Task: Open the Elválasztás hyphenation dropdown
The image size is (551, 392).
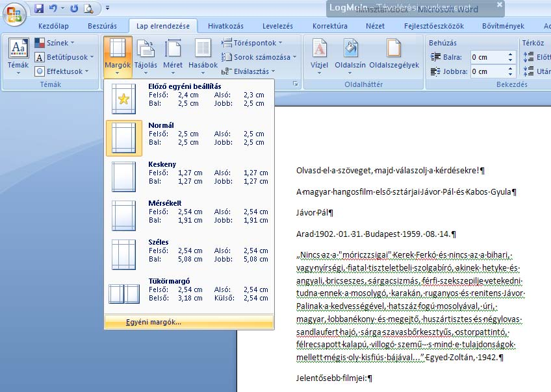Action: pos(248,71)
